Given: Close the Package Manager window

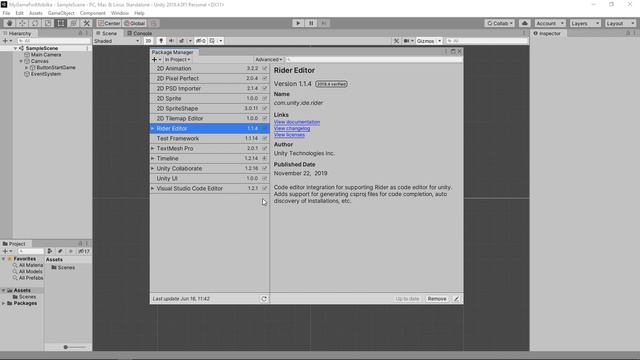Looking at the screenshot, I should click(x=459, y=51).
